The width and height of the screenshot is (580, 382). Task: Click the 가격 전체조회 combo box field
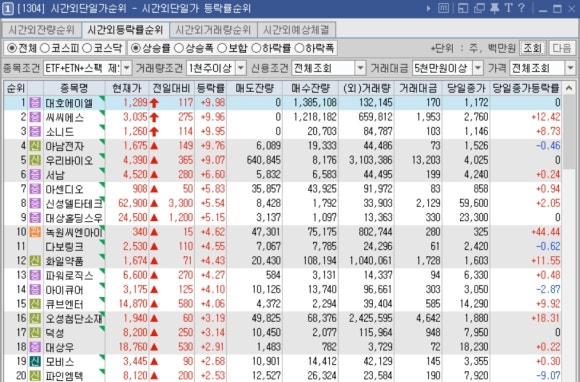pyautogui.click(x=542, y=68)
